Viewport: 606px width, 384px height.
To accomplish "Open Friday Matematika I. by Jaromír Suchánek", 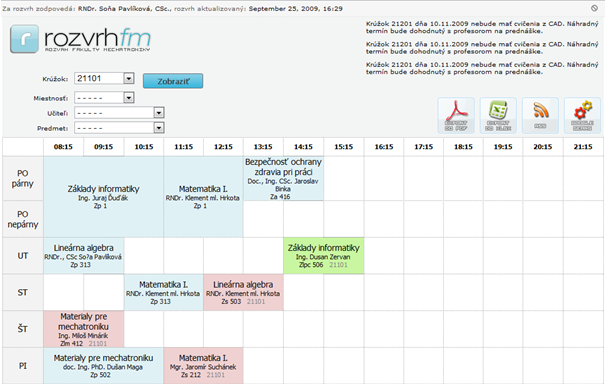I will point(203,365).
